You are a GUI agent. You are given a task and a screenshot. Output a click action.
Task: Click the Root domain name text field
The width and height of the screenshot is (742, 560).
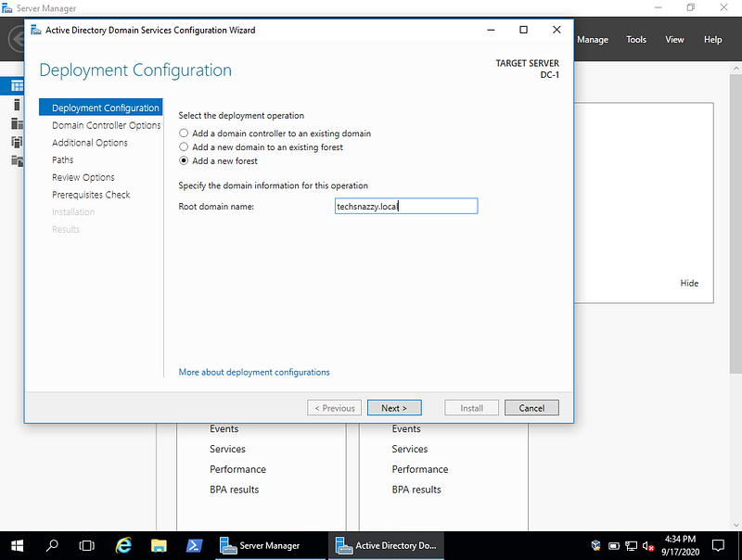point(406,206)
